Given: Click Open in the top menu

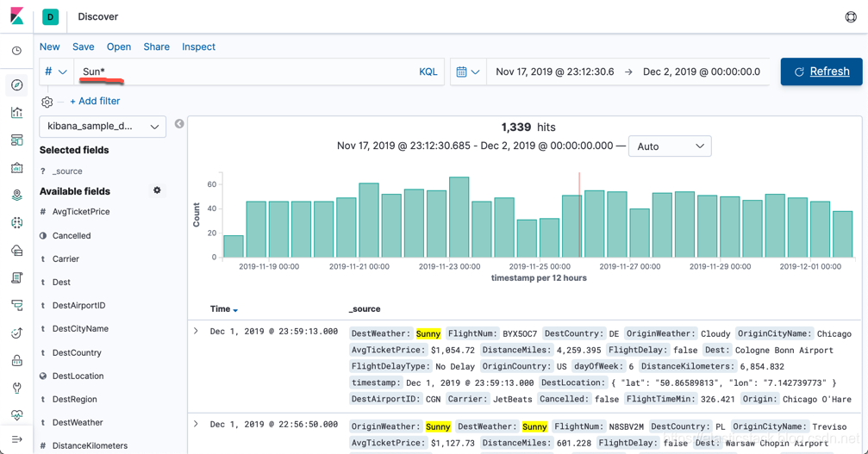Looking at the screenshot, I should click(119, 47).
